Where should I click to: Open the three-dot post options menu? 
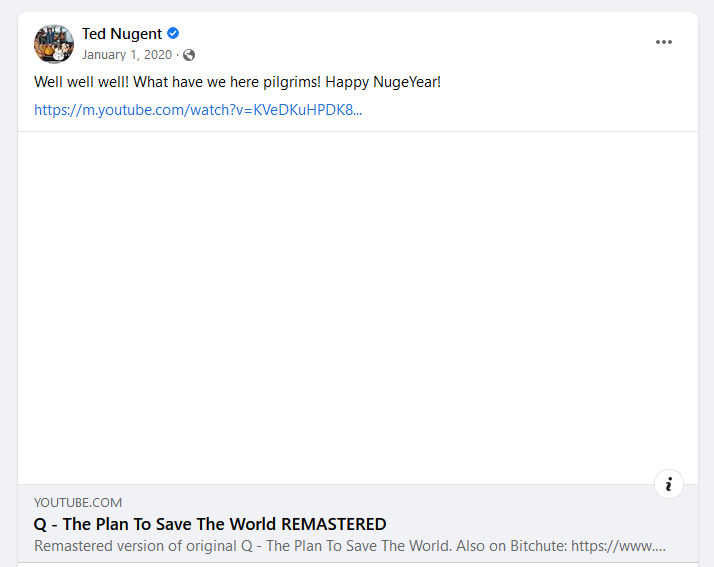click(x=663, y=42)
